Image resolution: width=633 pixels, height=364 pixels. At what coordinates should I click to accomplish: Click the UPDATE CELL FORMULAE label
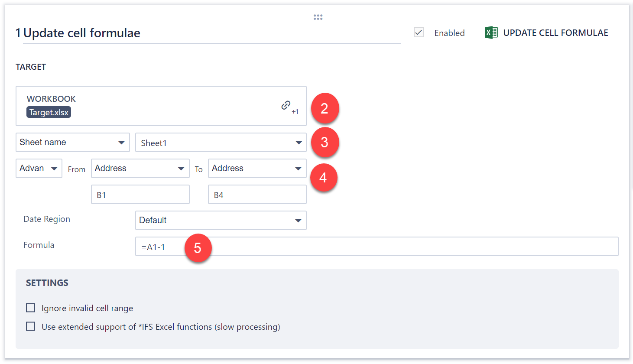coord(555,33)
